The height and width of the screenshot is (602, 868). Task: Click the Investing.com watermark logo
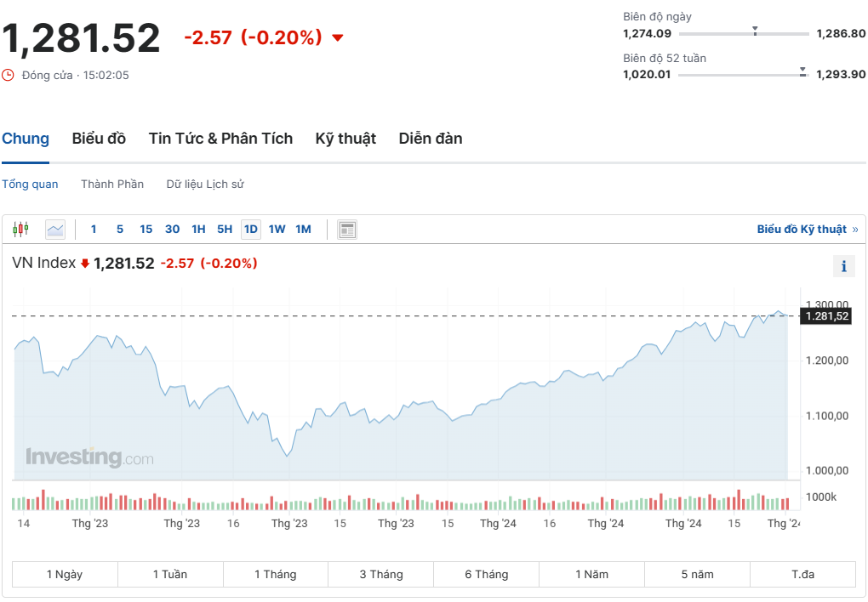tap(89, 457)
